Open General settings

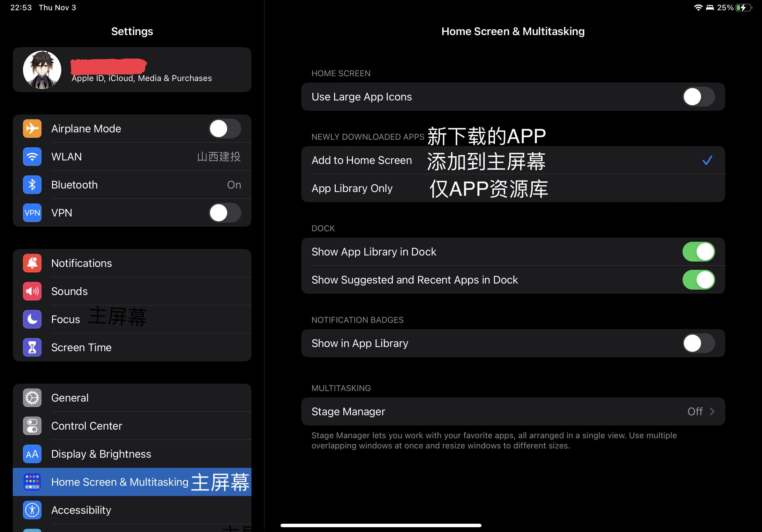[x=132, y=398]
